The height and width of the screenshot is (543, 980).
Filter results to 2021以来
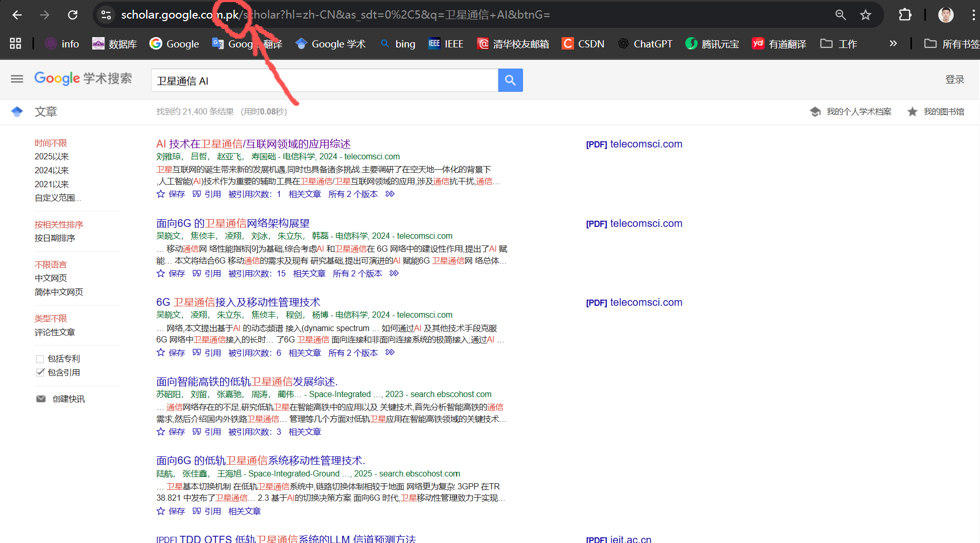click(52, 184)
